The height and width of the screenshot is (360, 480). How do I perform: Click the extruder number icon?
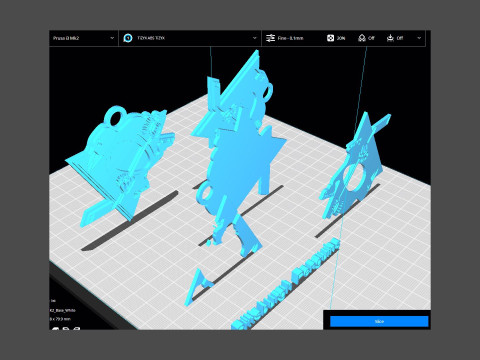coord(128,38)
